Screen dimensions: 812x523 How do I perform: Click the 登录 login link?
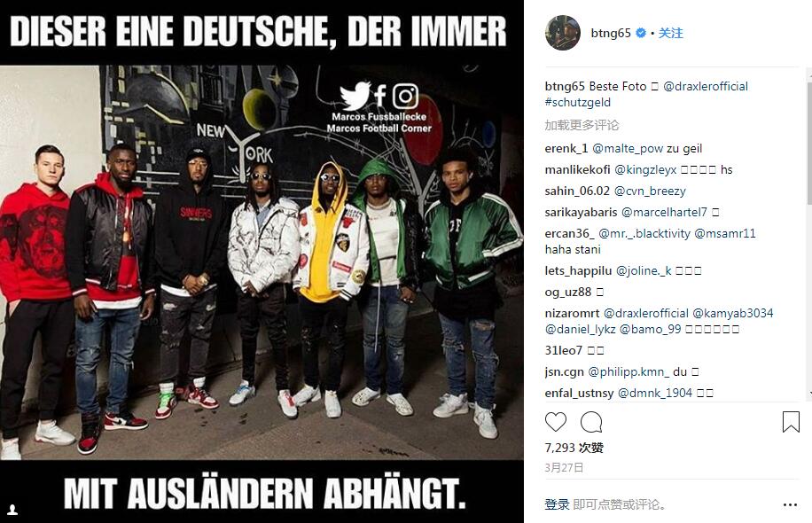point(557,505)
